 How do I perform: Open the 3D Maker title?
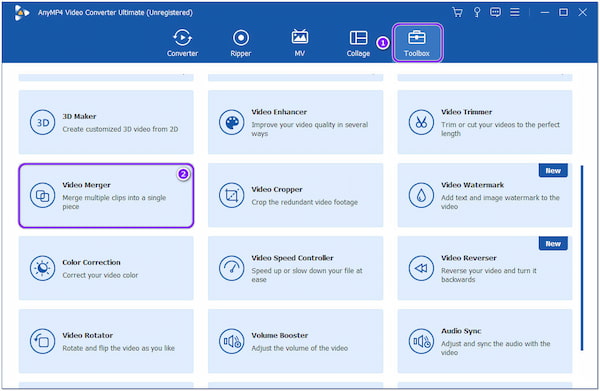pyautogui.click(x=79, y=116)
